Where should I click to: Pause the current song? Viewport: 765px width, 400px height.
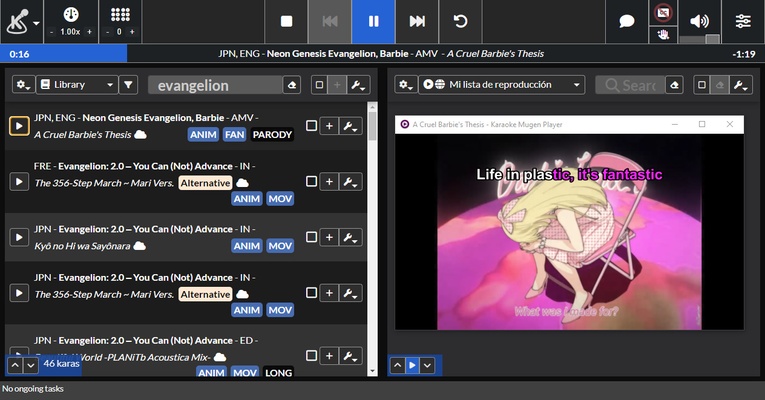374,21
